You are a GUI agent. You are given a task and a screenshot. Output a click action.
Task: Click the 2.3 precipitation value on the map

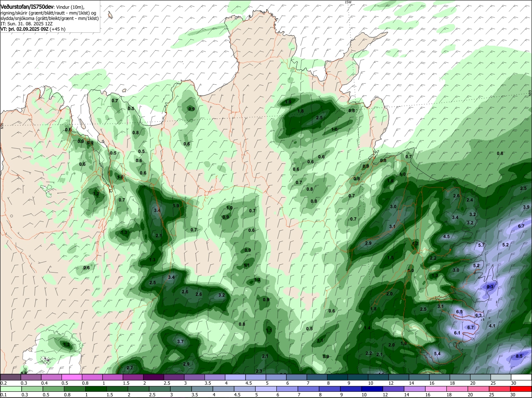(x=259, y=371)
